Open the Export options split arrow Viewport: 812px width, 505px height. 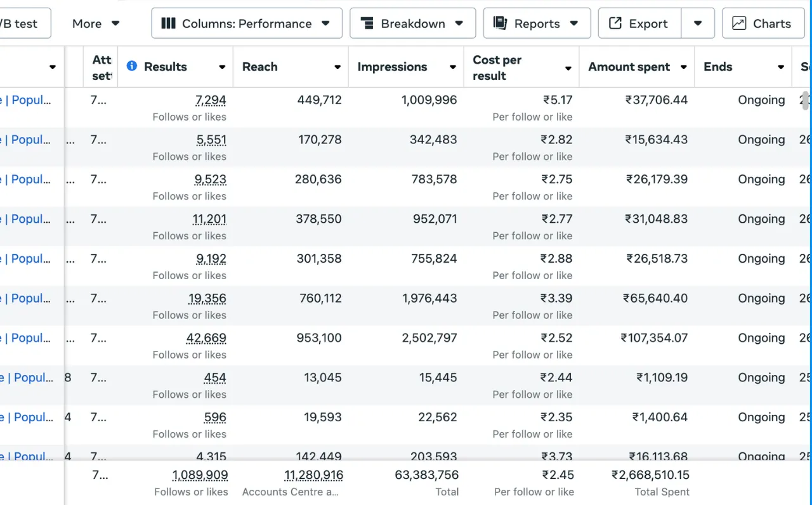click(x=698, y=23)
